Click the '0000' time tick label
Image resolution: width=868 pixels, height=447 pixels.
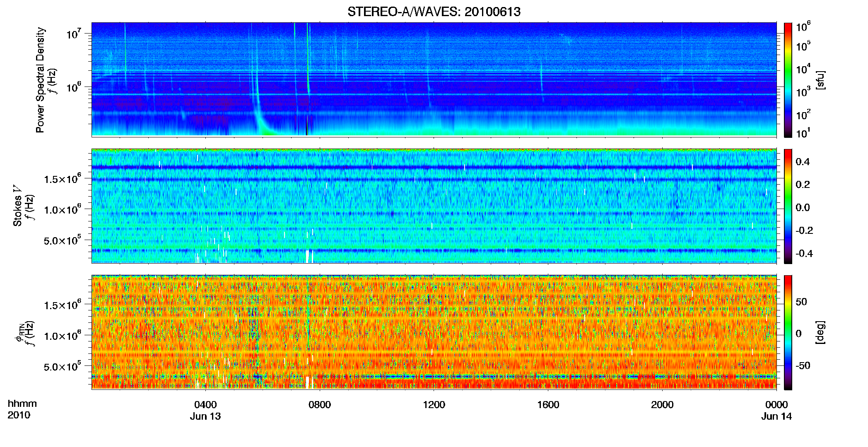pos(776,405)
